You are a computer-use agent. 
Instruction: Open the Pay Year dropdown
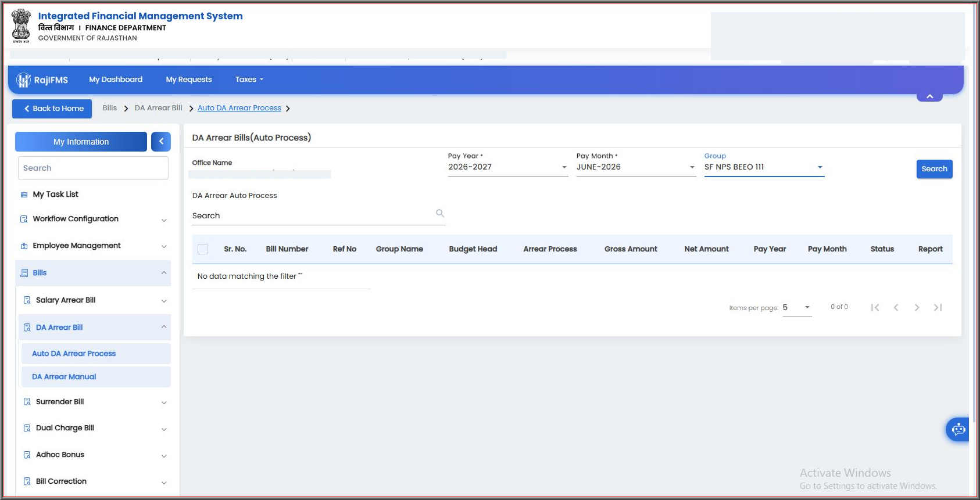click(507, 167)
